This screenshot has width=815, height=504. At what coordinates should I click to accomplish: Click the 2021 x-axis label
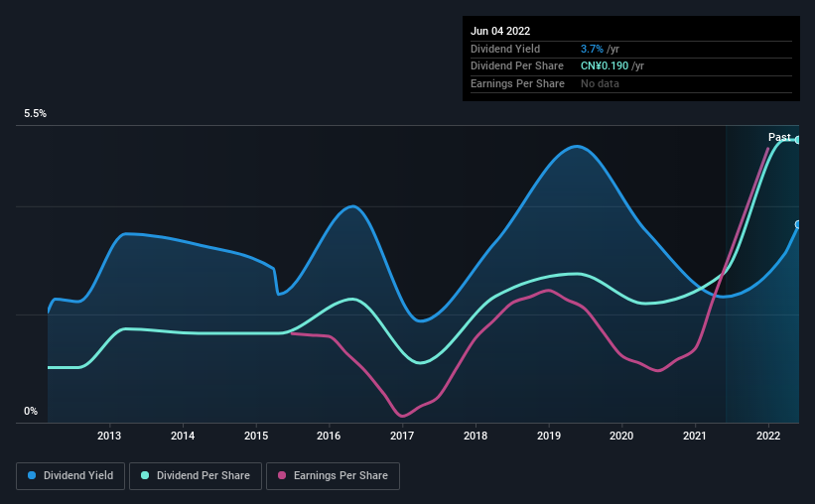[x=695, y=436]
